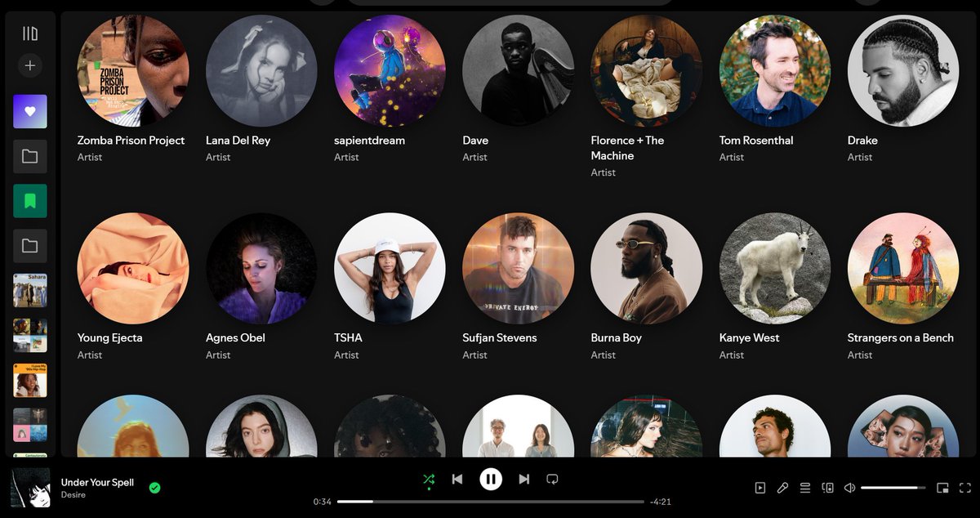Click green checkmark beside Under Your Spell
980x518 pixels.
click(x=154, y=488)
